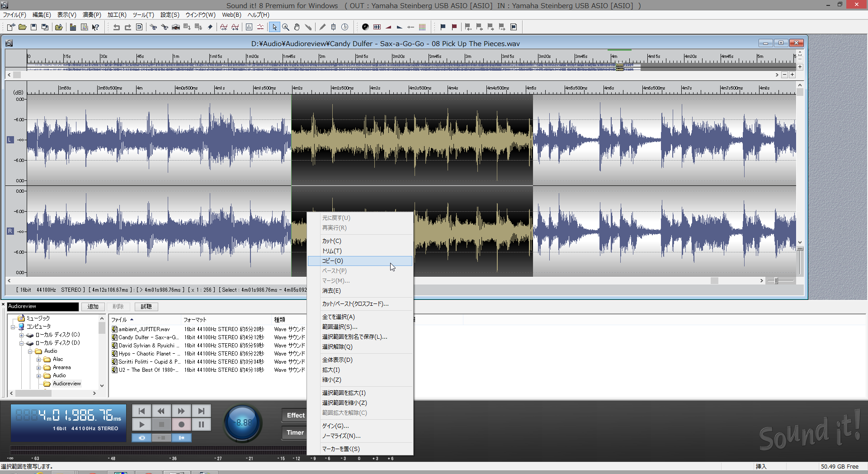Open the 加工(R) menu
This screenshot has height=474, width=868.
click(117, 15)
